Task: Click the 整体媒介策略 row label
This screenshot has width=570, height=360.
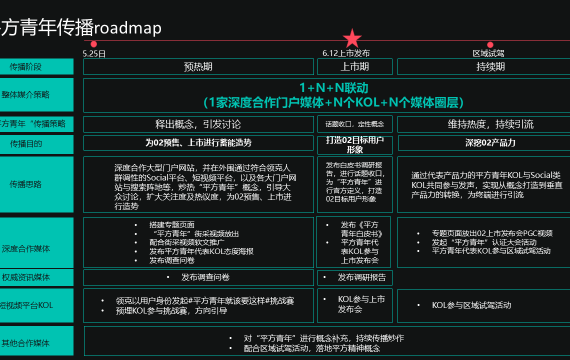Action: pos(37,95)
